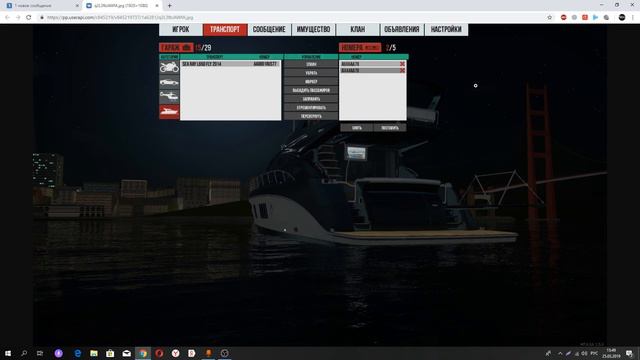Click the third vehicle control button
Screen dimensions: 640x360
(x=311, y=82)
